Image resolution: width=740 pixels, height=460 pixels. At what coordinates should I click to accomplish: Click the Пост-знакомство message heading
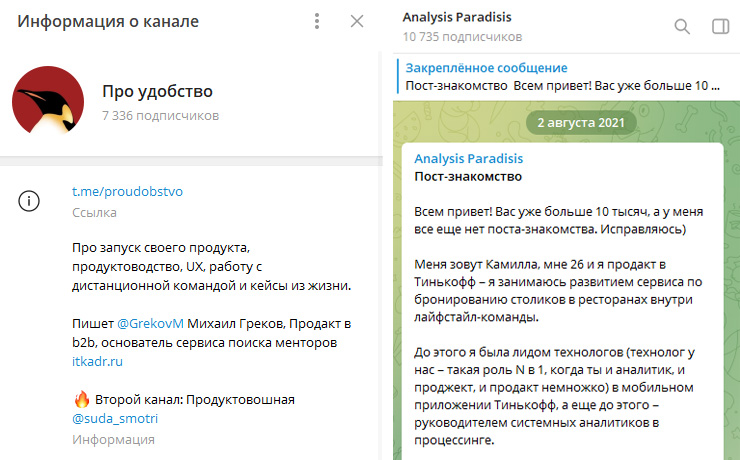(468, 176)
